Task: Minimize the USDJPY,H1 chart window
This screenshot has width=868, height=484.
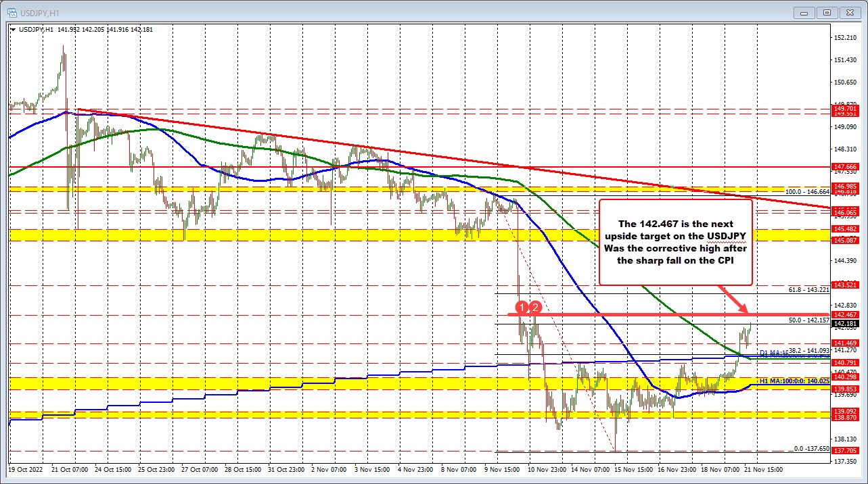Action: [x=806, y=12]
